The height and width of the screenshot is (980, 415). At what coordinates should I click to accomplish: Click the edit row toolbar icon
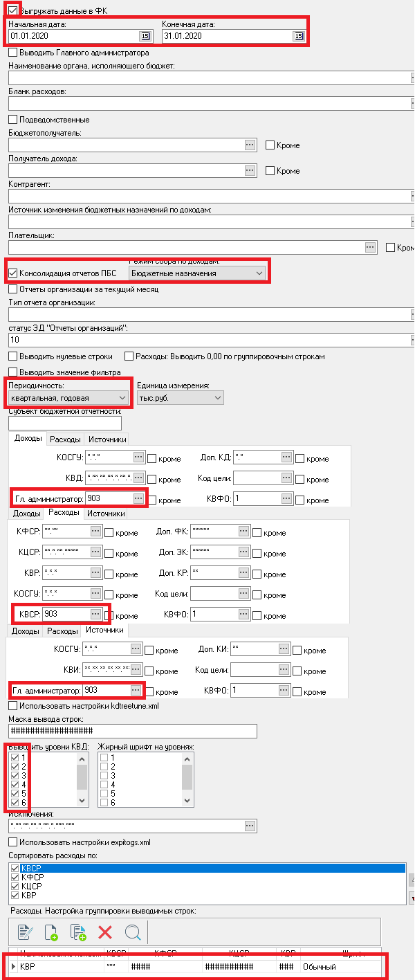point(26,932)
